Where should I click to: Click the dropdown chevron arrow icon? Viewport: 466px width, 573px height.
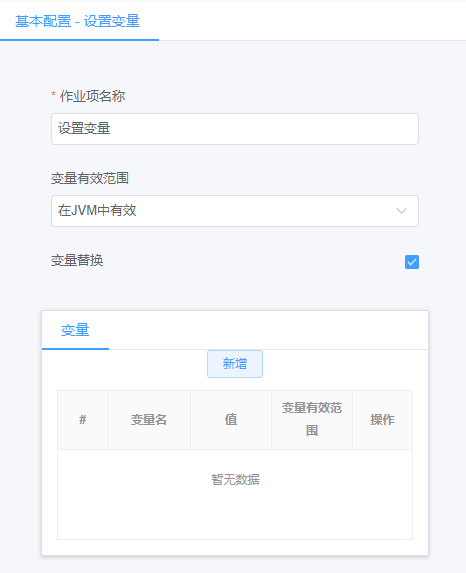coord(401,211)
